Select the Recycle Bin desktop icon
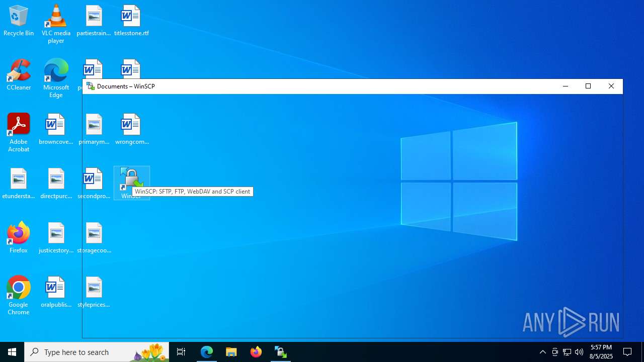The width and height of the screenshot is (644, 362). tap(19, 21)
